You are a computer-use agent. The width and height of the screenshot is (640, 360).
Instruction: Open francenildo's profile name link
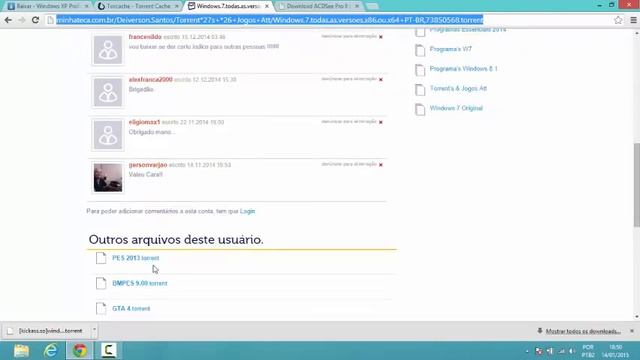tap(145, 37)
